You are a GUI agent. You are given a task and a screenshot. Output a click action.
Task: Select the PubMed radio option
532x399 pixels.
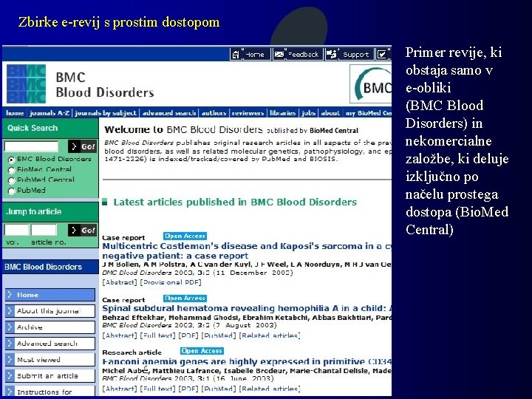[x=12, y=191]
